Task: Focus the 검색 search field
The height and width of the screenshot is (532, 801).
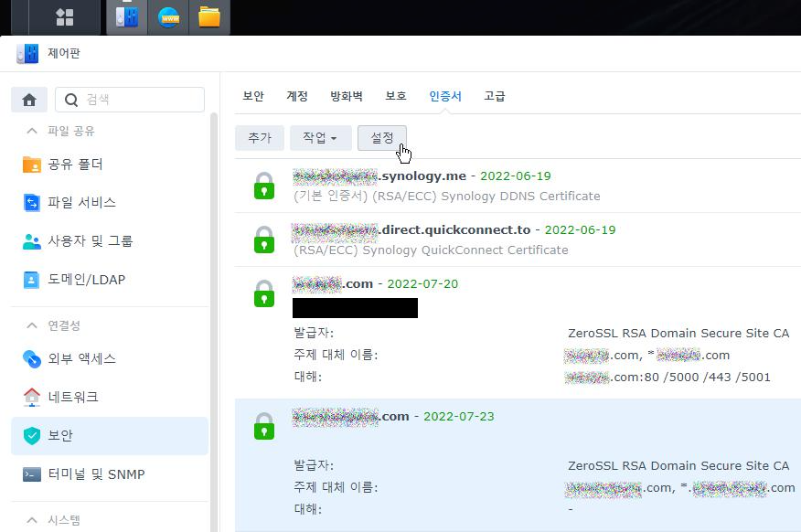Action: [130, 100]
